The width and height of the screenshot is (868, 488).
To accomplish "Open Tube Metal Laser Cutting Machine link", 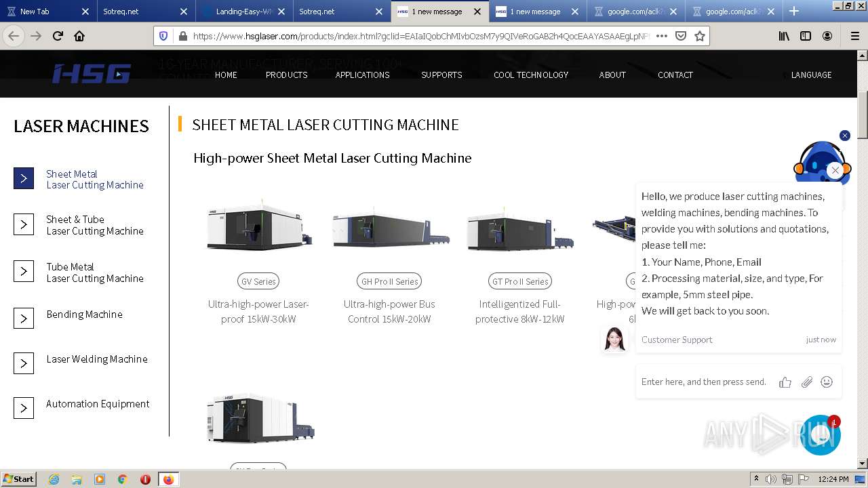I will (x=95, y=272).
